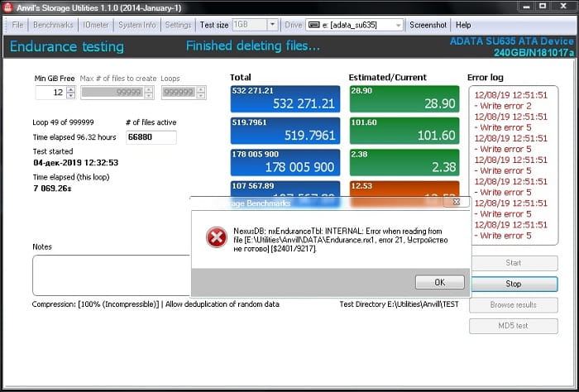Viewport: 579px width, 392px height.
Task: Click the 'Write error 2' log entry
Action: click(x=503, y=106)
